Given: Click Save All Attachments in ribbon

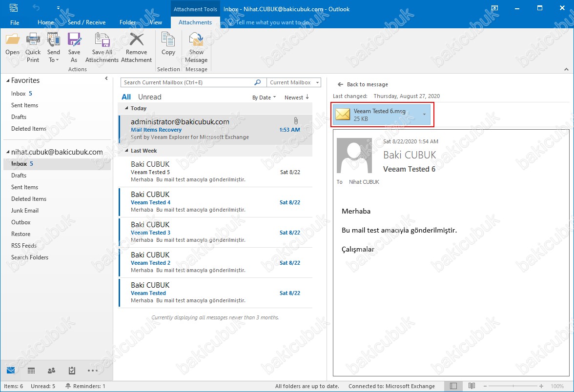Looking at the screenshot, I should (102, 48).
